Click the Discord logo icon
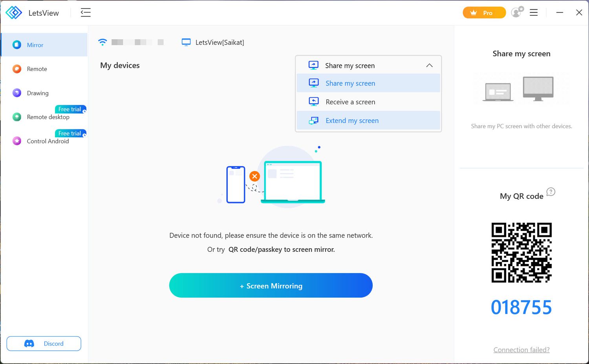Viewport: 589px width, 364px height. [x=29, y=344]
